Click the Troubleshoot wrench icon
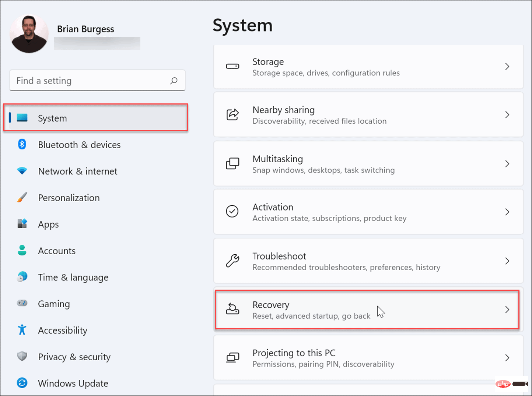 232,261
